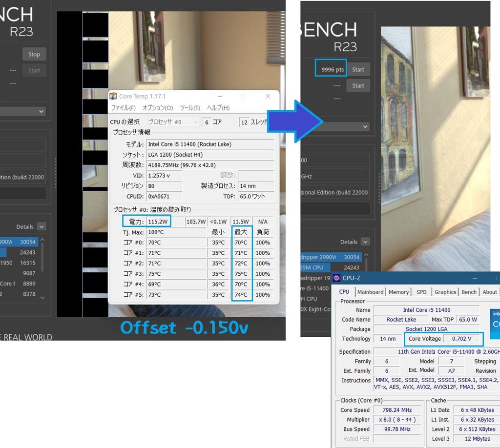
Task: Open the ファイル(F) menu in Core Temp
Action: 124,108
